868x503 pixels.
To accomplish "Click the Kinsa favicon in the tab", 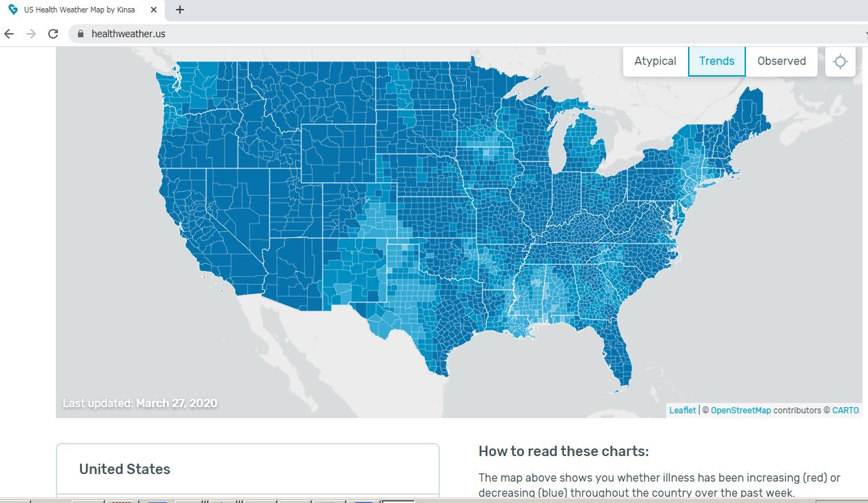I will [x=12, y=10].
